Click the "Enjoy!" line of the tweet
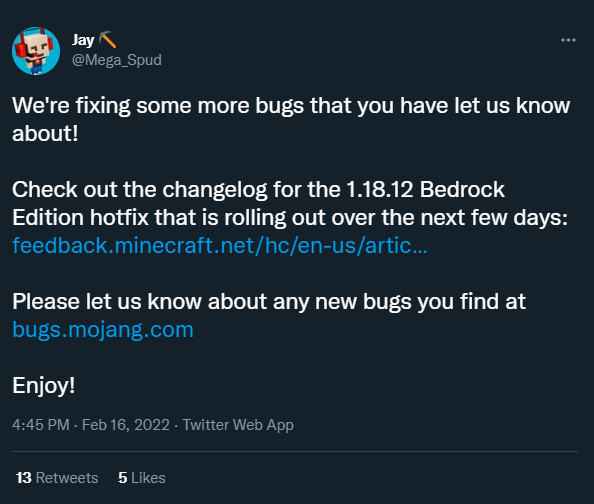 click(44, 386)
